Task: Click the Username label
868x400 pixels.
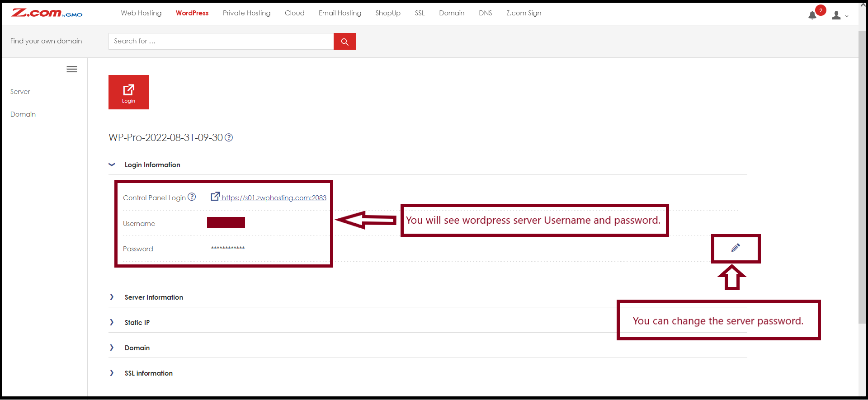Action: 139,224
